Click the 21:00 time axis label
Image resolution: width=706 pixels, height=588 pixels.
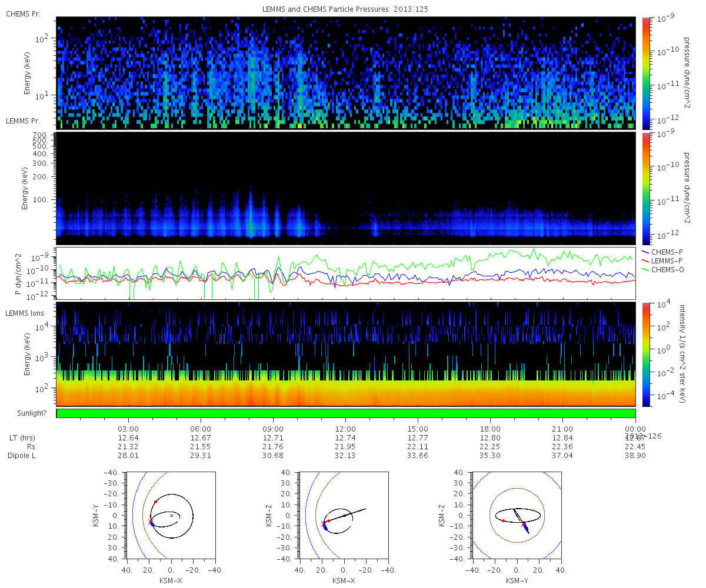coord(563,429)
